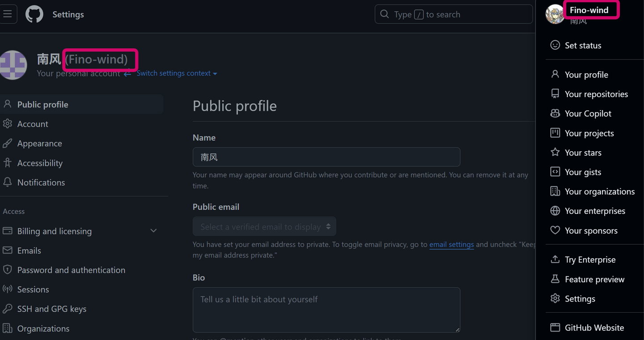This screenshot has width=644, height=340.
Task: Click the broadcast icon beside Sessions
Action: [8, 289]
